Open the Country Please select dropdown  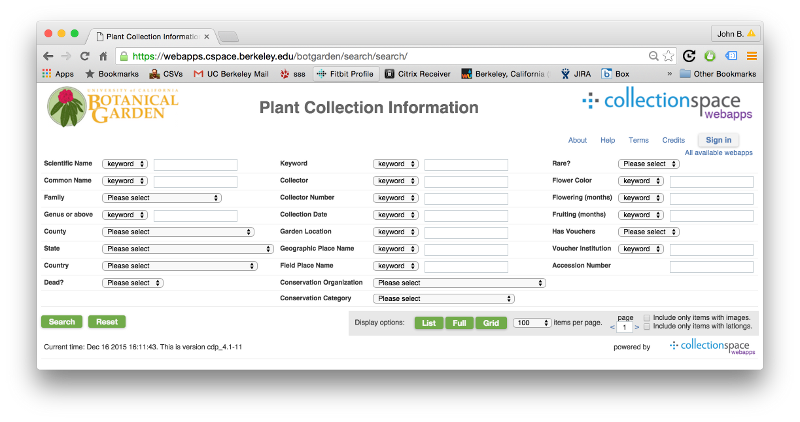point(180,266)
